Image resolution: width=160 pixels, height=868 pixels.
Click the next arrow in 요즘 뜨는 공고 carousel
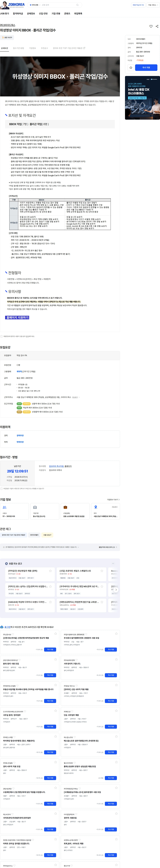pos(116,590)
